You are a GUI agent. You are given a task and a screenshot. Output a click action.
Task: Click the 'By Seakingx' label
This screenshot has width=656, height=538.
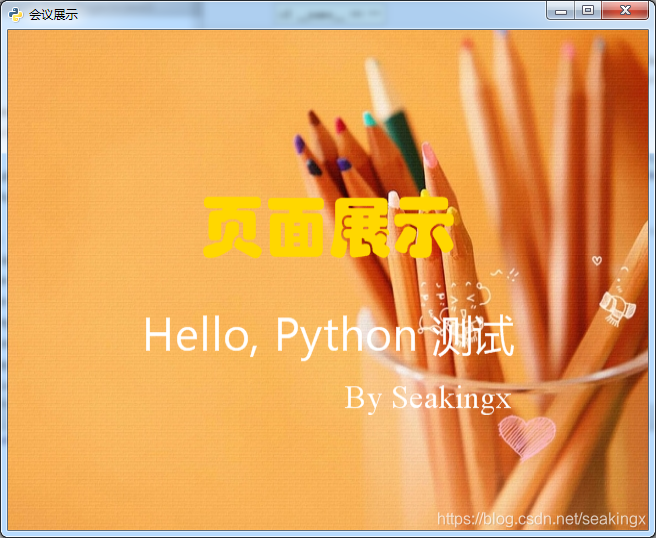pos(428,399)
